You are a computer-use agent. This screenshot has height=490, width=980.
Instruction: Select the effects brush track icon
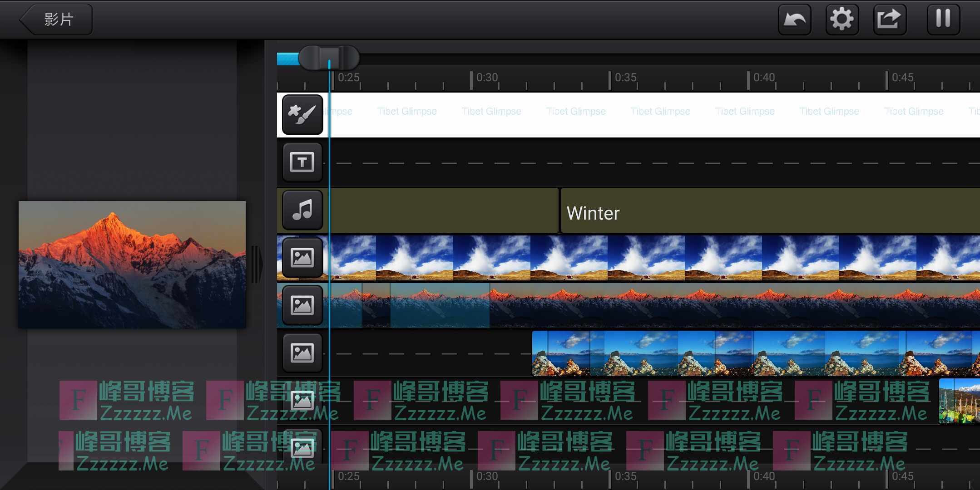(302, 114)
